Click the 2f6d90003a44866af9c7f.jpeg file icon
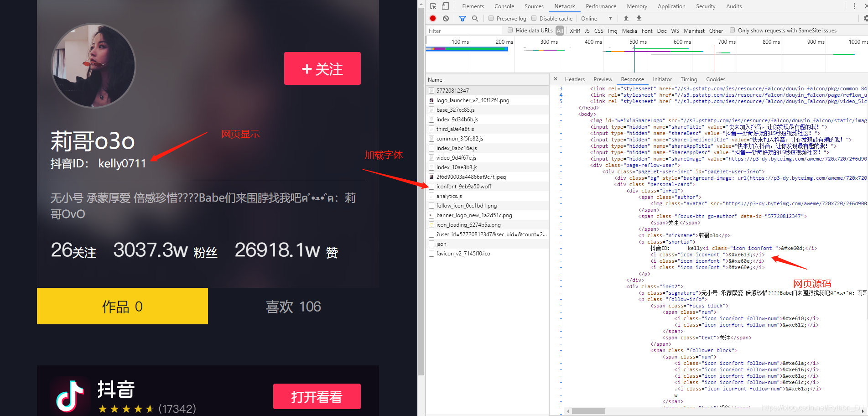This screenshot has height=416, width=868. 431,177
